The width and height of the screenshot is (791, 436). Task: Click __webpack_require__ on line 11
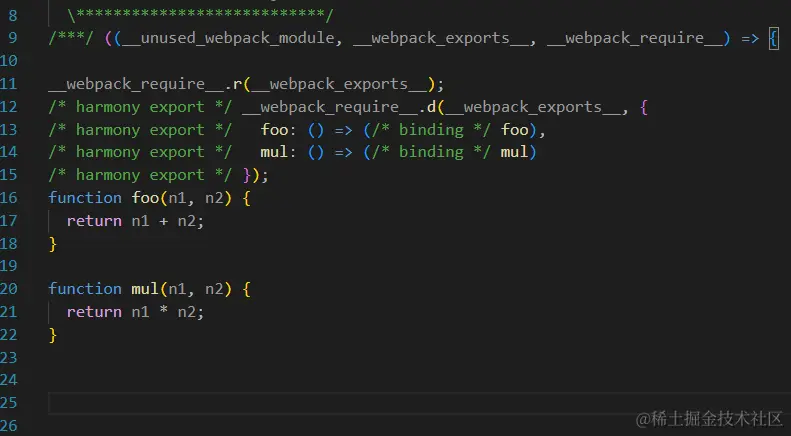pyautogui.click(x=136, y=84)
